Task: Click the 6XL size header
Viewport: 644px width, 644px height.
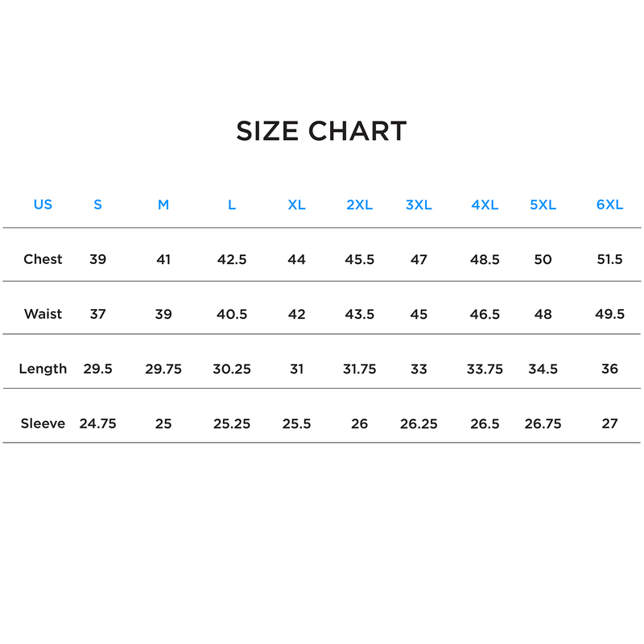Action: [x=609, y=204]
